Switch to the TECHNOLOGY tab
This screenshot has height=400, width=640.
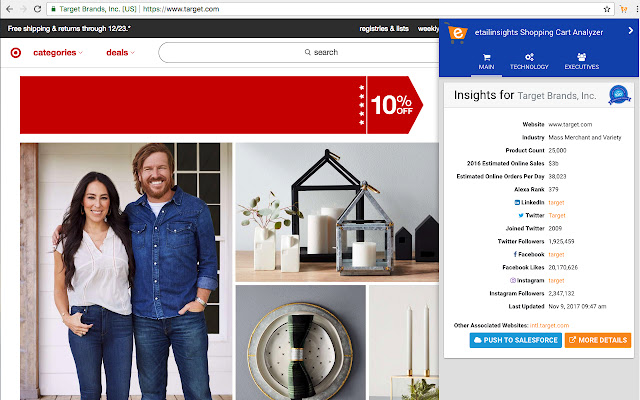click(x=529, y=62)
